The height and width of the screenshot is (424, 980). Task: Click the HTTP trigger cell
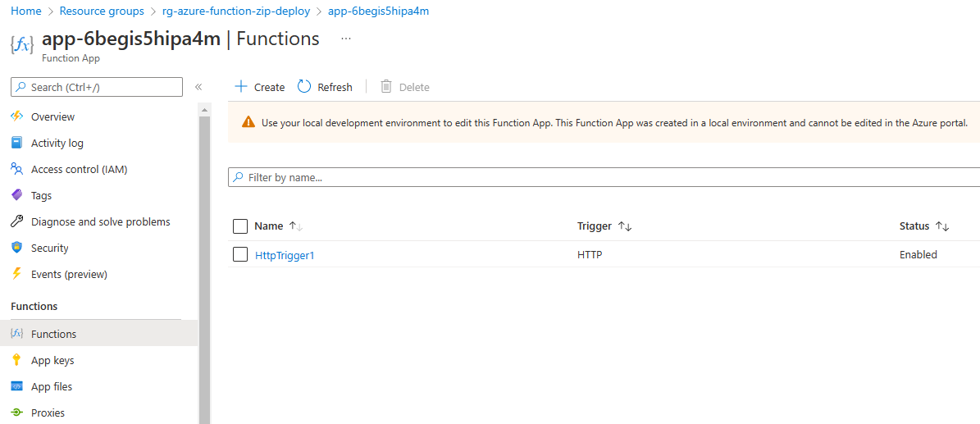590,254
